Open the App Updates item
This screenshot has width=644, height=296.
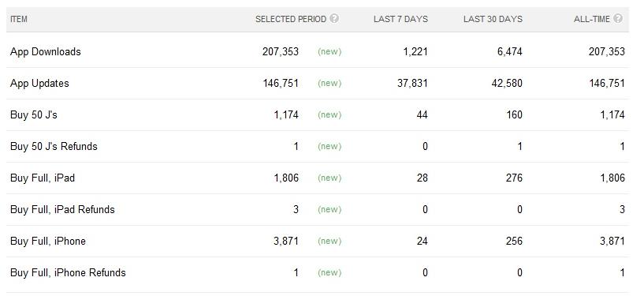click(40, 84)
